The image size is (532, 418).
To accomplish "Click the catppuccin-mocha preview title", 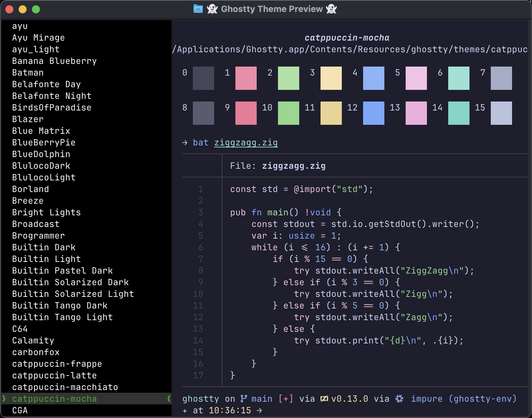I will (x=347, y=38).
